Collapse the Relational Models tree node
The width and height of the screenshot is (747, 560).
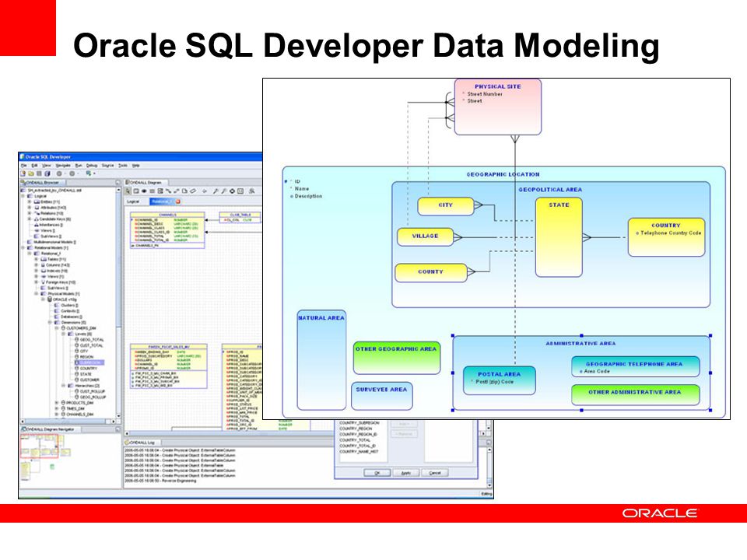click(23, 247)
